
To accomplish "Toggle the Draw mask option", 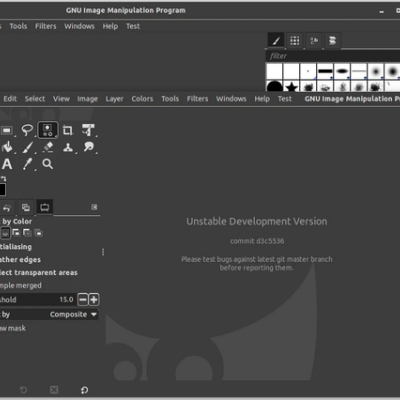I will coord(13,328).
